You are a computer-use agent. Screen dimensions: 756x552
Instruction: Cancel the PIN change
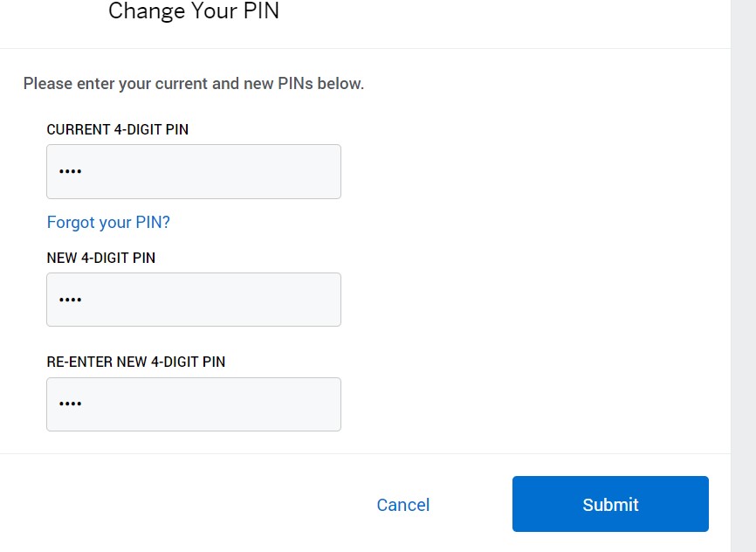click(x=402, y=505)
